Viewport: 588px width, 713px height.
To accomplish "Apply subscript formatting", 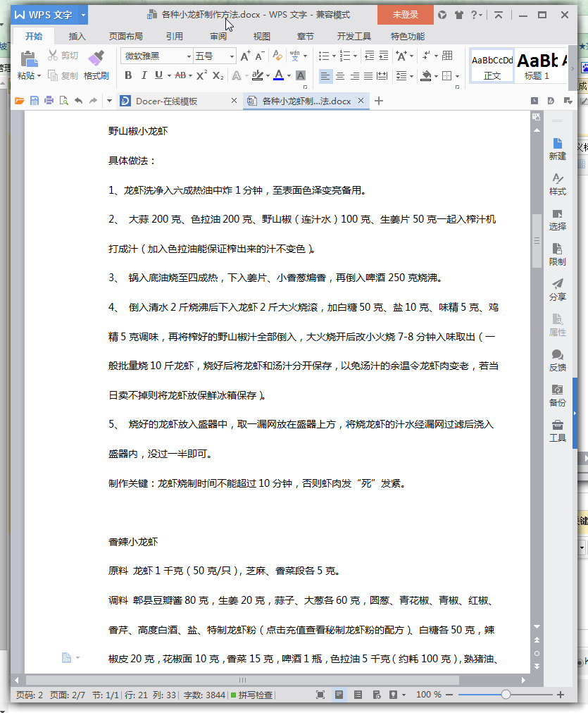I will pos(218,75).
